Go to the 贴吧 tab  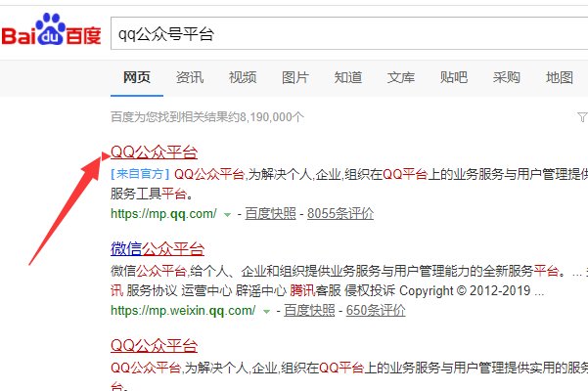(x=454, y=77)
